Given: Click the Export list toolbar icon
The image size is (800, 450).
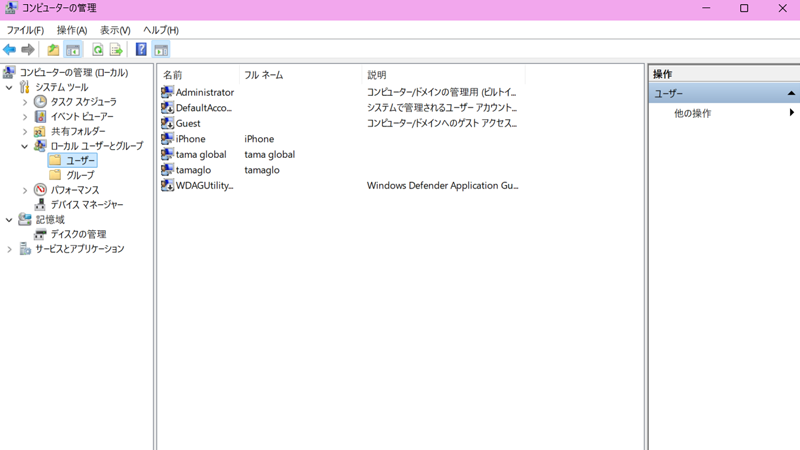Looking at the screenshot, I should tap(116, 50).
